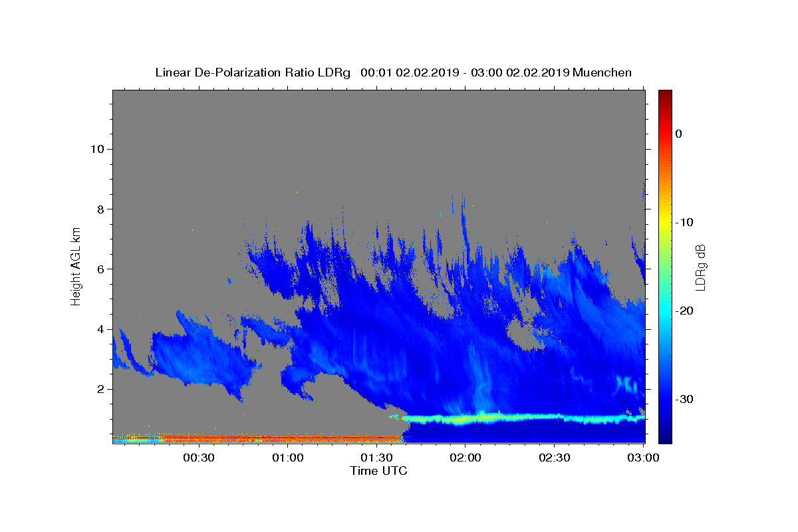The height and width of the screenshot is (532, 798).
Task: Click the colorbar value '-30'
Action: pos(685,399)
